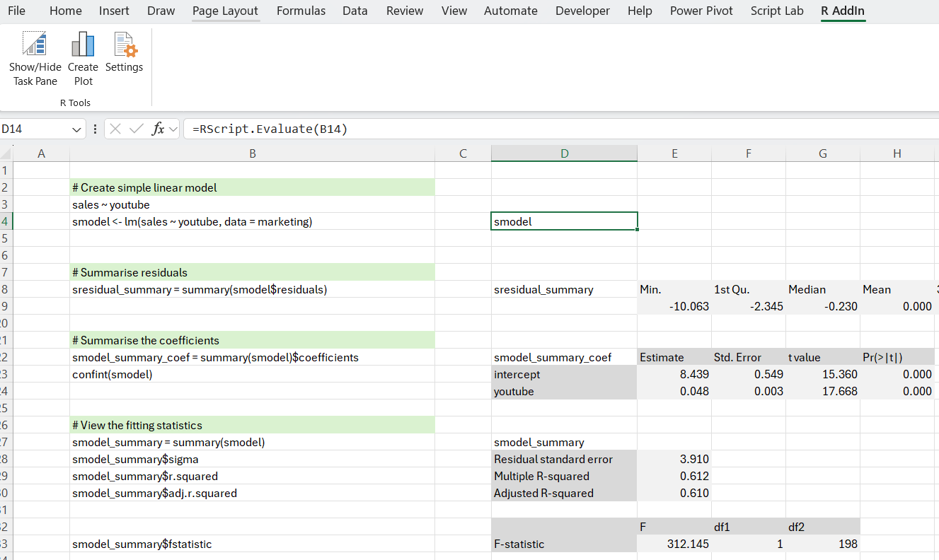939x560 pixels.
Task: Click the Insert Function fx icon
Action: [159, 129]
